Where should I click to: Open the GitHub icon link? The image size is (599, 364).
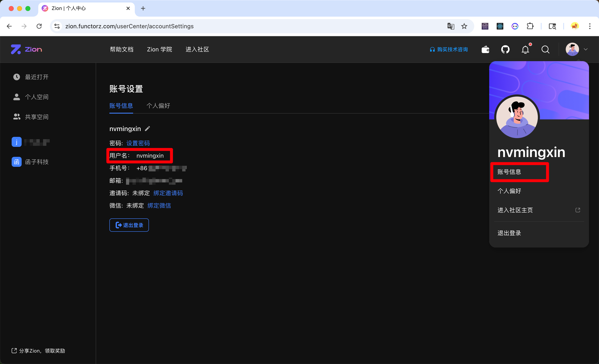click(505, 50)
